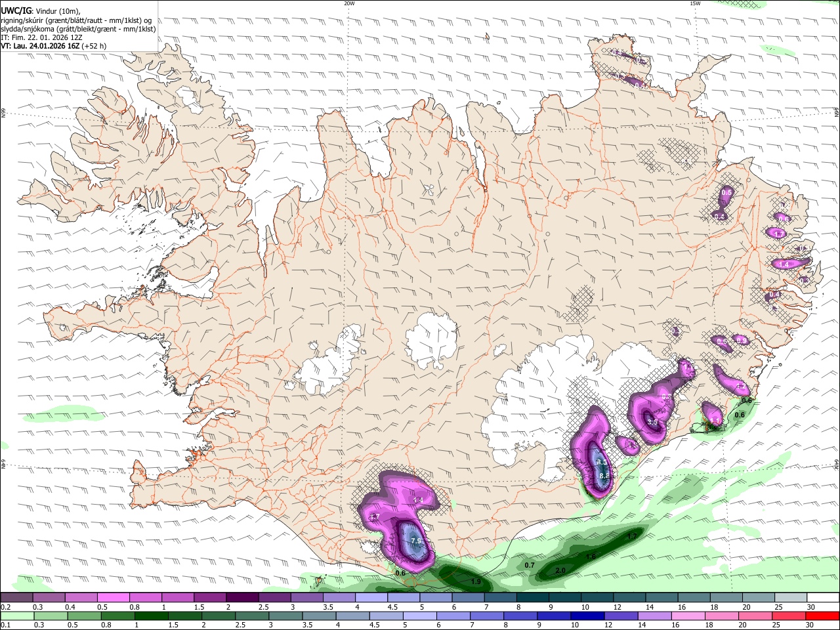Click the "2.5" top legend label
Viewport: 840px width, 630px height.
tap(264, 607)
